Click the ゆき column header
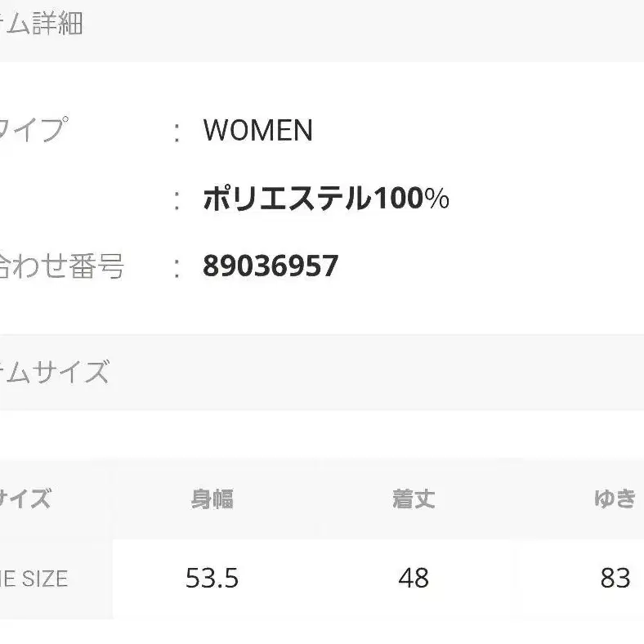The image size is (644, 644). (x=615, y=499)
